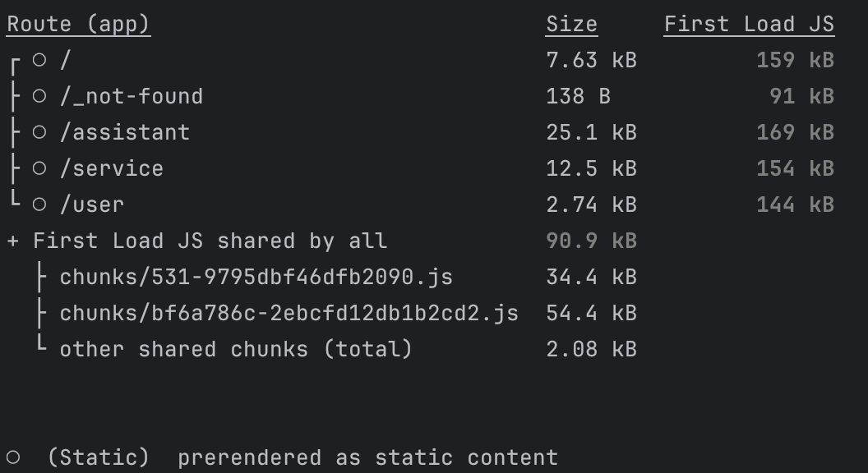Click the Route (app) column header
Viewport: 868px width, 473px height.
(78, 25)
